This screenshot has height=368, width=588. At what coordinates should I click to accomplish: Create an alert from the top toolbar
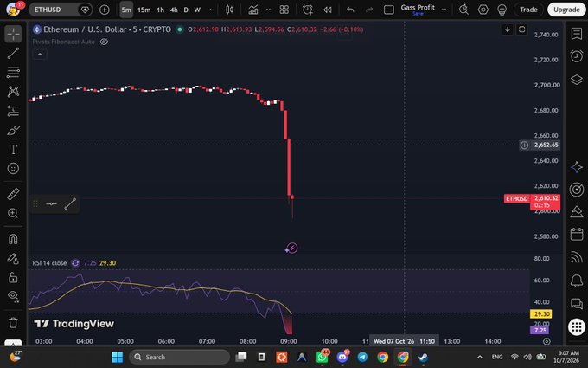(x=308, y=10)
